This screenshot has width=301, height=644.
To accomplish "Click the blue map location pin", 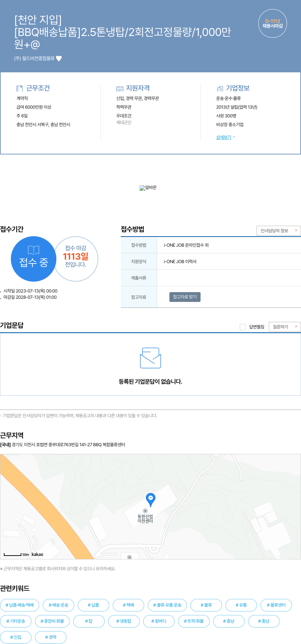I will 150,500.
